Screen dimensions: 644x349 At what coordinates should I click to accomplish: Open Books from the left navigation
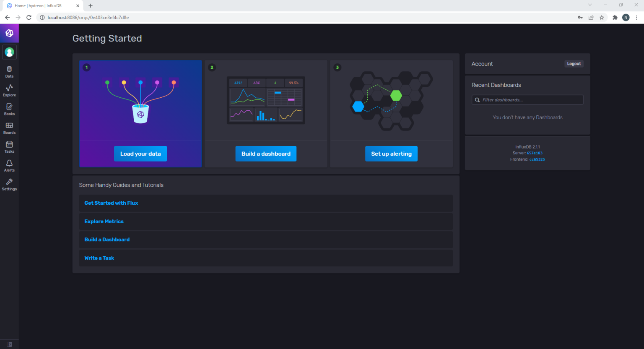[9, 109]
